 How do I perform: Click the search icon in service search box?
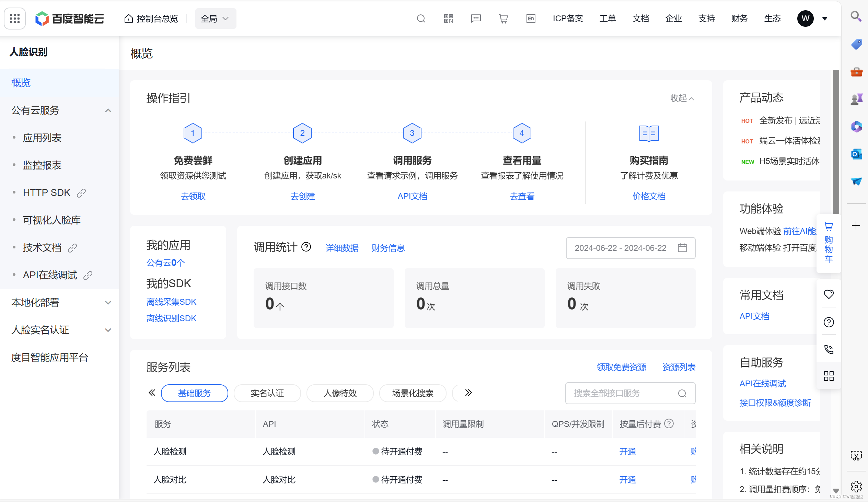(682, 394)
